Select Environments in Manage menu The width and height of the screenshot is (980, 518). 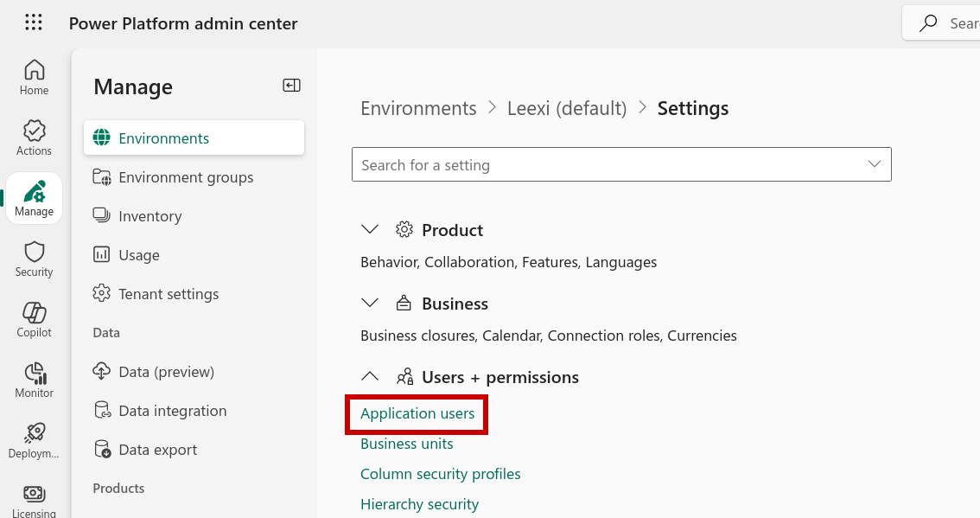(194, 137)
